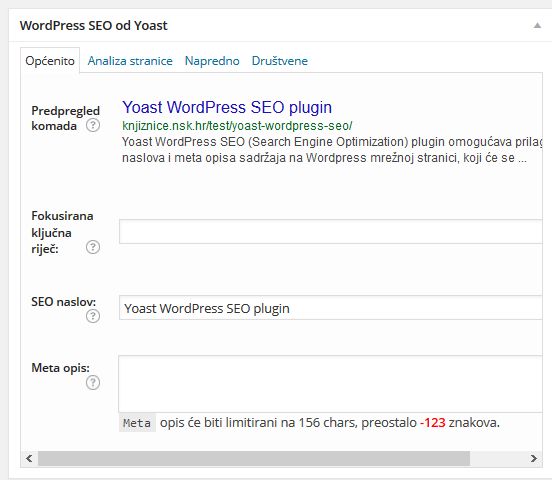Viewport: 552px width, 480px height.
Task: Click the snippet preview description text
Action: pyautogui.click(x=331, y=150)
